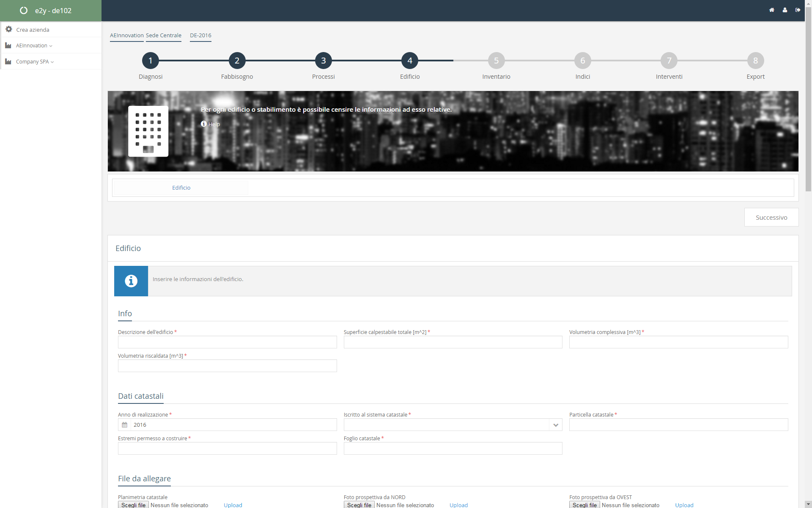Choose file for Foto prospettiva da NORD

click(359, 505)
